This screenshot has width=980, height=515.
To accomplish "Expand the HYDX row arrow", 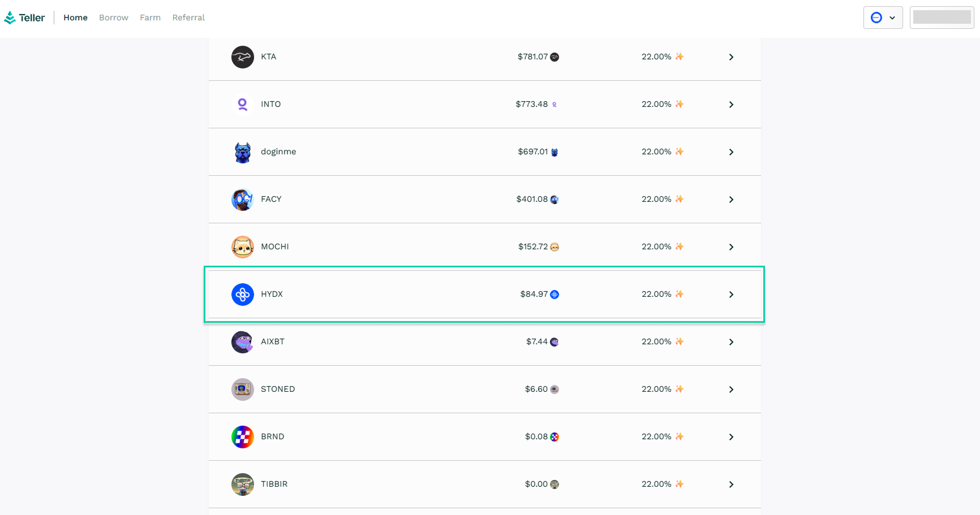I will [731, 295].
